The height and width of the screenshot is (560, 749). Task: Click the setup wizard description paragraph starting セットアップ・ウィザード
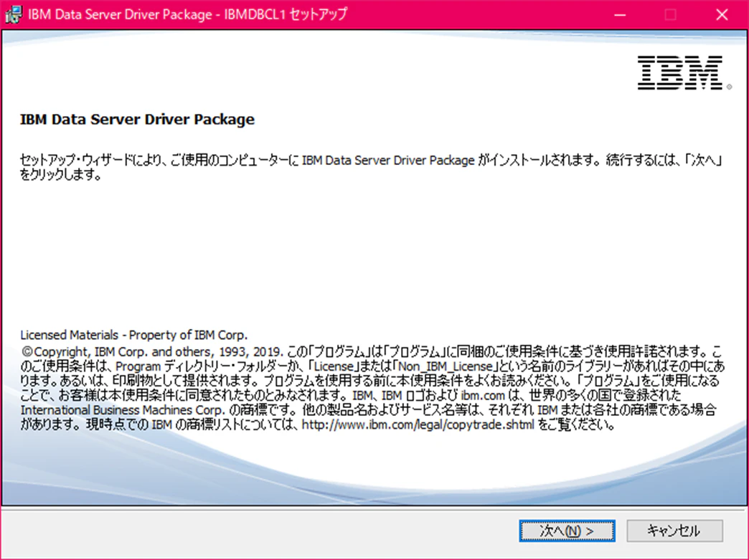(x=371, y=167)
